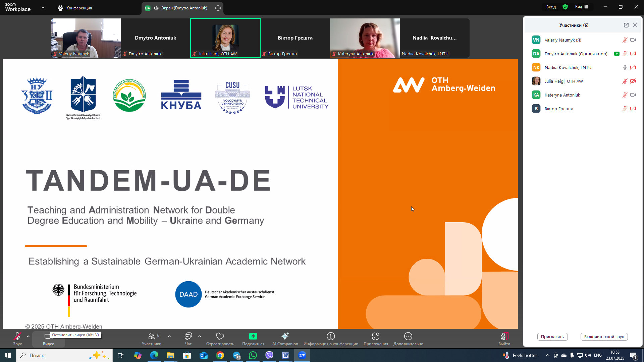The height and width of the screenshot is (362, 644).
Task: Open the Zoom icon in Windows taskbar
Action: click(302, 355)
